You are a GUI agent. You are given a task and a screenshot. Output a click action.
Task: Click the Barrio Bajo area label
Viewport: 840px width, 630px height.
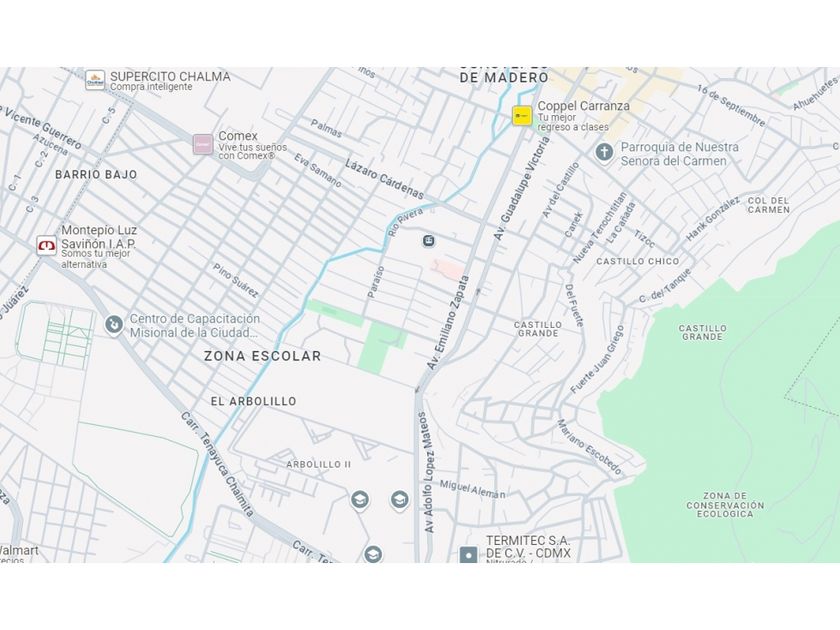[96, 175]
